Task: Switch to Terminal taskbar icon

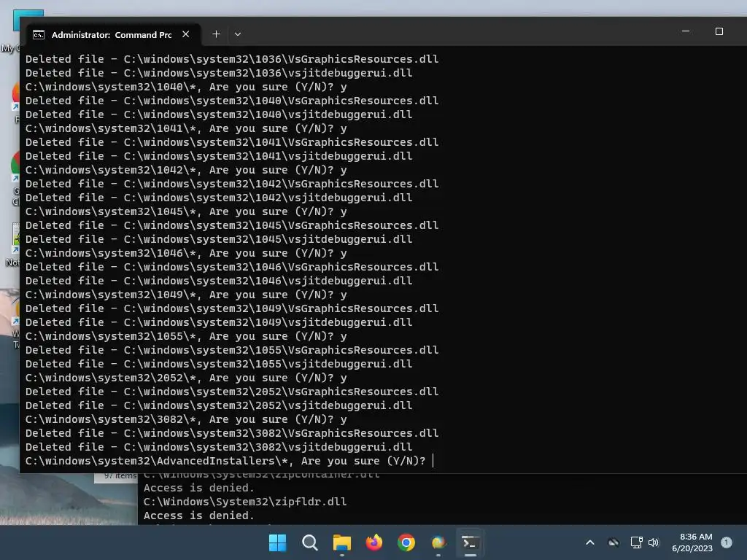Action: coord(471,542)
